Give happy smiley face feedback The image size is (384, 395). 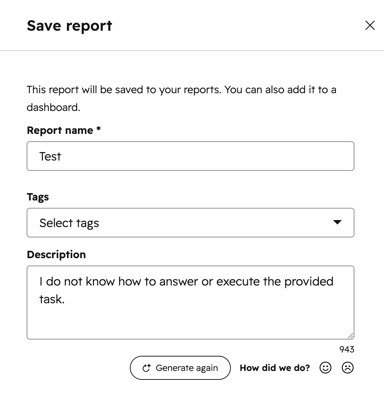tap(325, 368)
